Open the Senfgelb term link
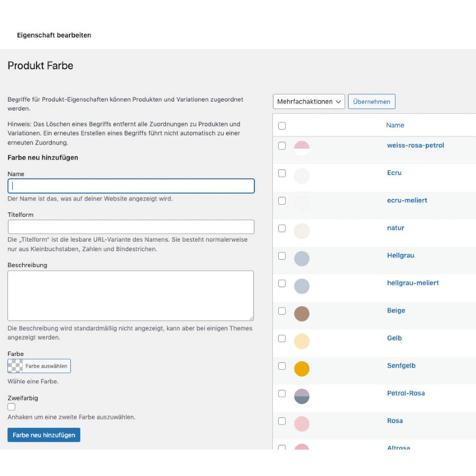The width and height of the screenshot is (476, 476). pos(401,366)
